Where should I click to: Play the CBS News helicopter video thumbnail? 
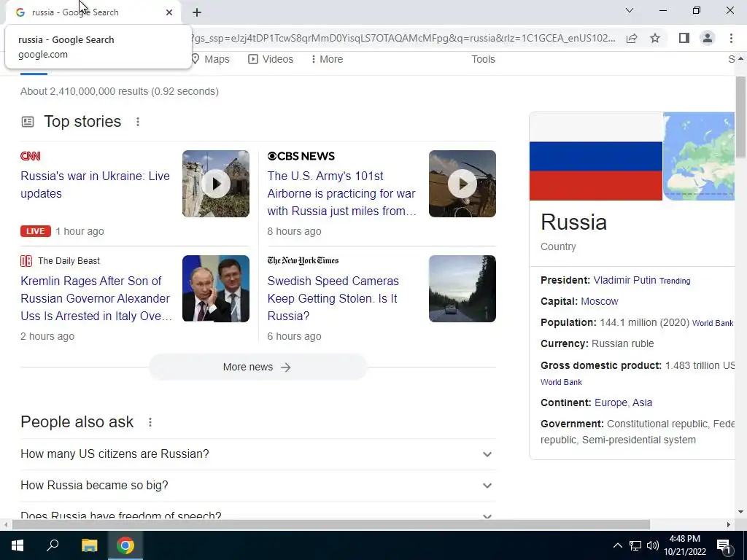462,184
